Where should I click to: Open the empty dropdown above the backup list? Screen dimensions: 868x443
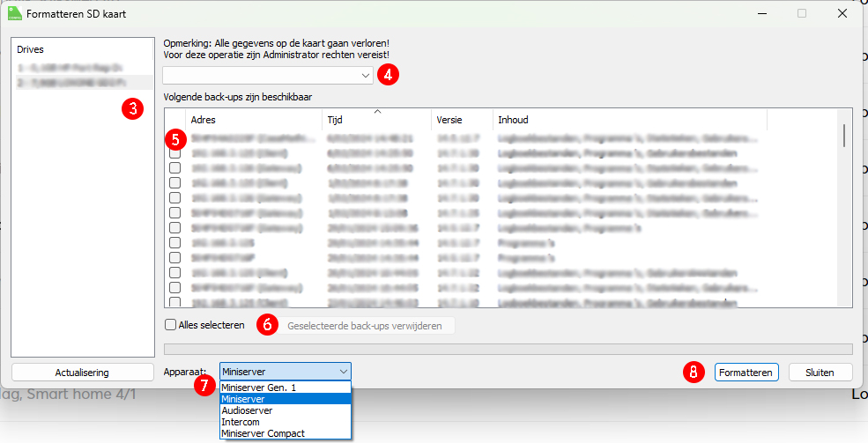(268, 76)
